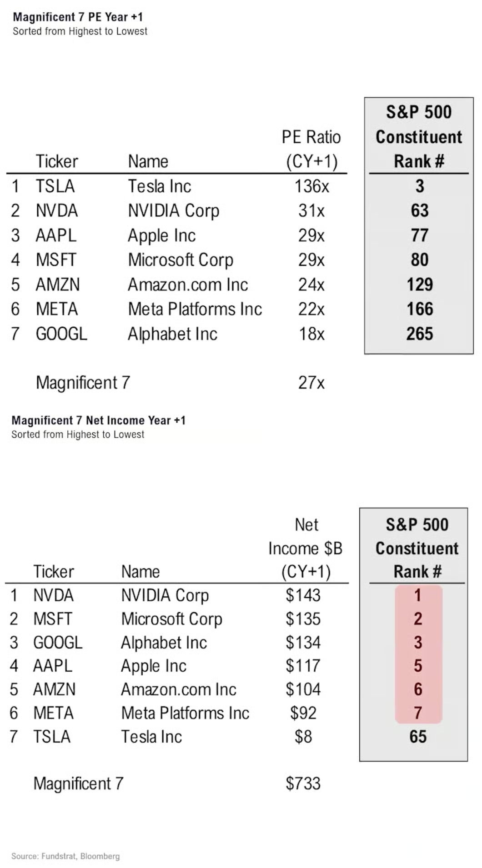The image size is (482, 868).
Task: Click the Magnificent 7 27x total
Action: [311, 383]
